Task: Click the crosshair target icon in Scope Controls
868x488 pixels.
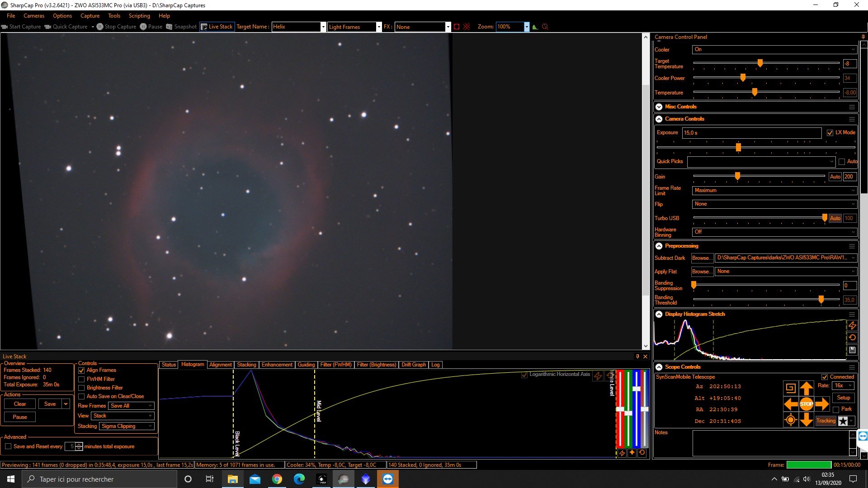Action: pyautogui.click(x=791, y=420)
